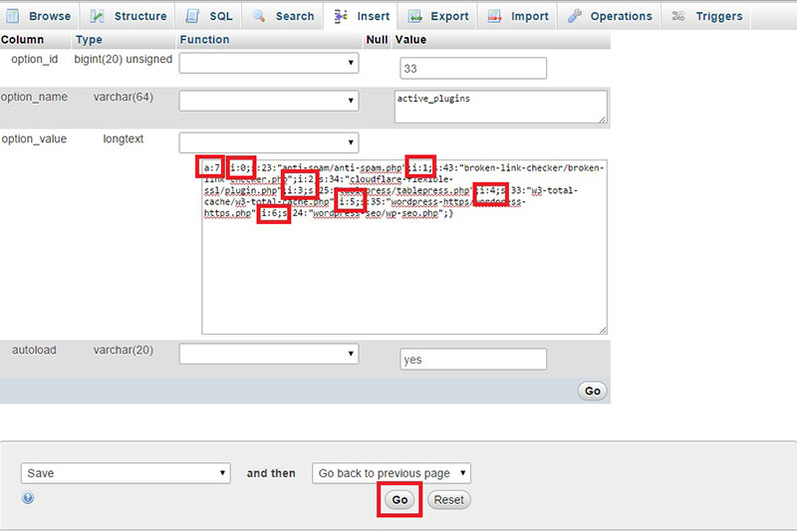797x532 pixels.
Task: Click the Triggers tab icon
Action: pyautogui.click(x=678, y=16)
